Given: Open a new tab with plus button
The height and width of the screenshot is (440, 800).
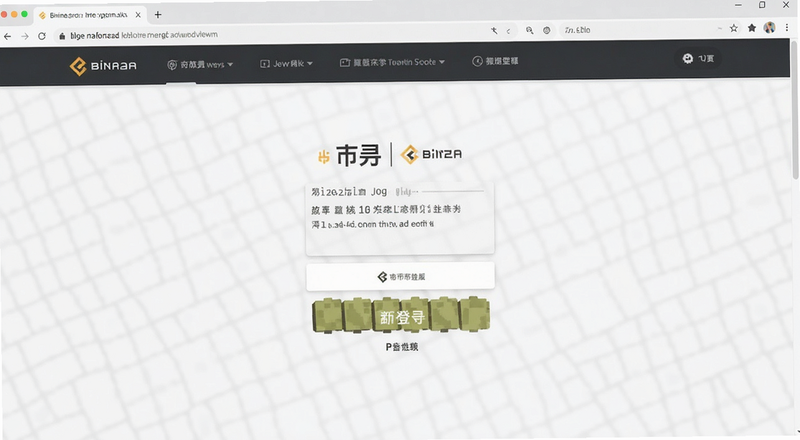Looking at the screenshot, I should [158, 15].
